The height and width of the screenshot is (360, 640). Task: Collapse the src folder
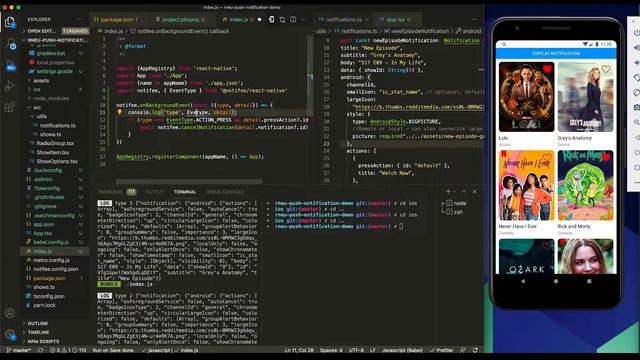pyautogui.click(x=55, y=107)
